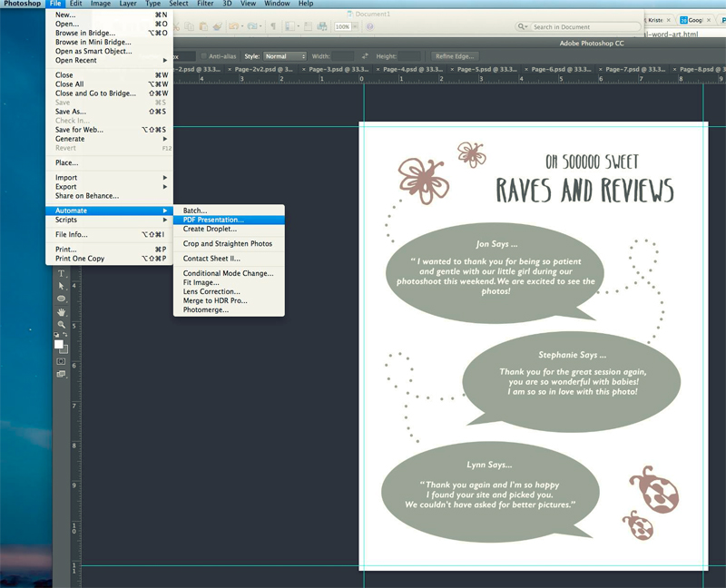726x588 pixels.
Task: Choose Print One Copy
Action: click(109, 259)
